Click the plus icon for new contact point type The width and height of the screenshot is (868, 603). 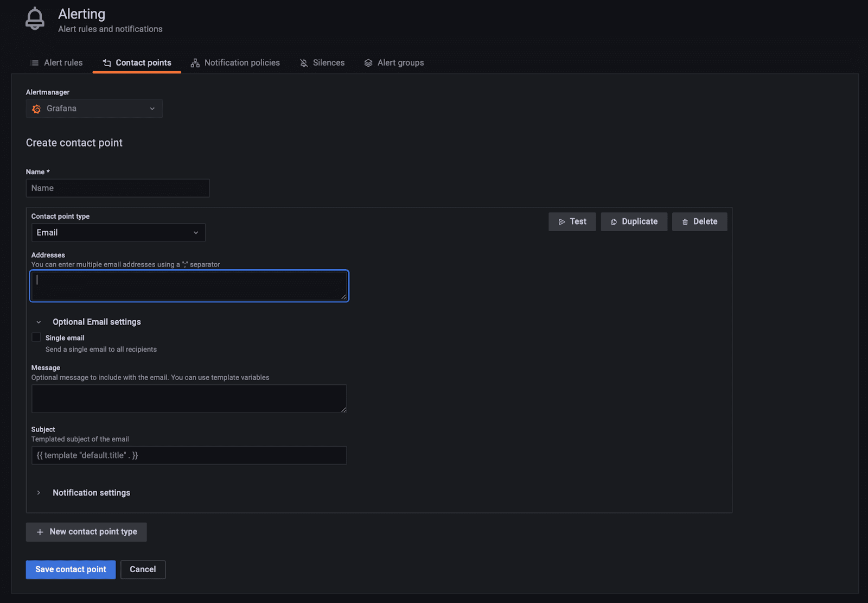40,532
